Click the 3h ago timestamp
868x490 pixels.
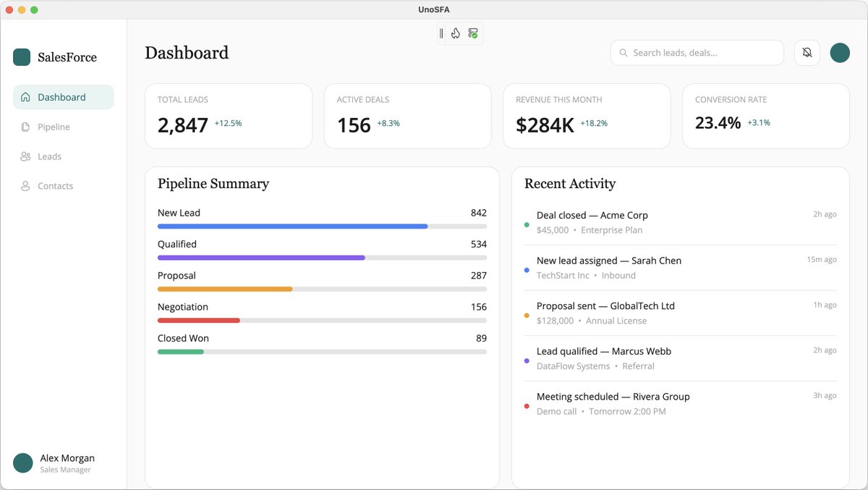pyautogui.click(x=825, y=396)
